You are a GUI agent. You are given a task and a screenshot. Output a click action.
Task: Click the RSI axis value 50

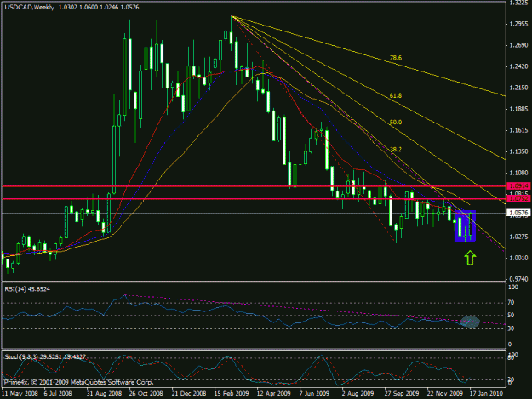coord(511,316)
